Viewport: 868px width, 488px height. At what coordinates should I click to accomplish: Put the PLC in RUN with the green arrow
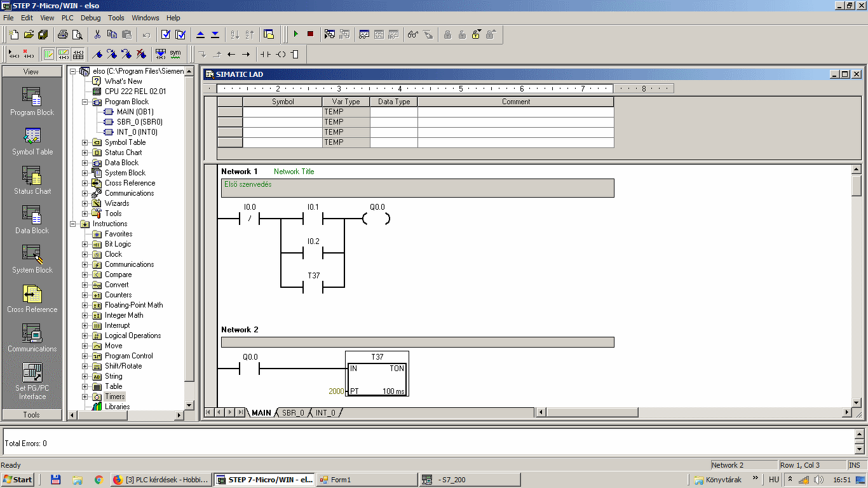click(295, 34)
